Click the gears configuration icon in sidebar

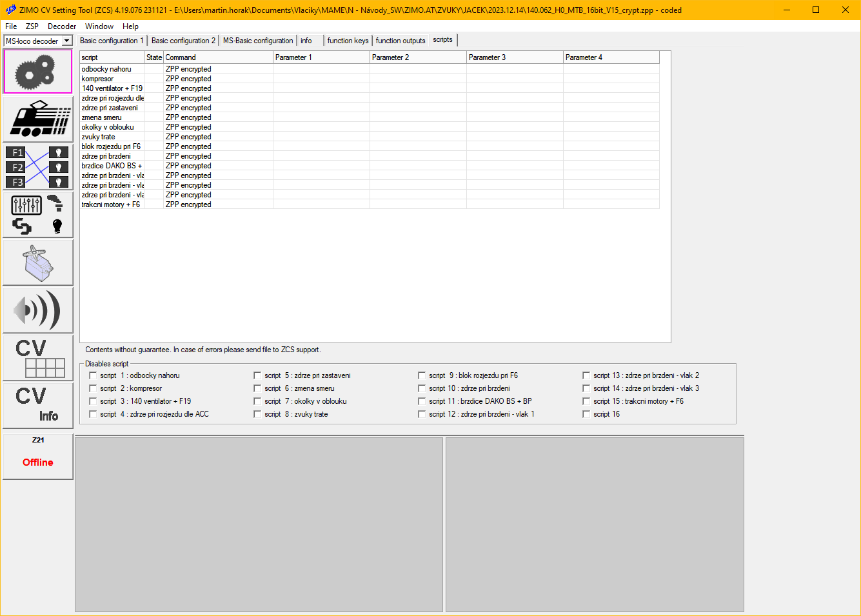37,72
